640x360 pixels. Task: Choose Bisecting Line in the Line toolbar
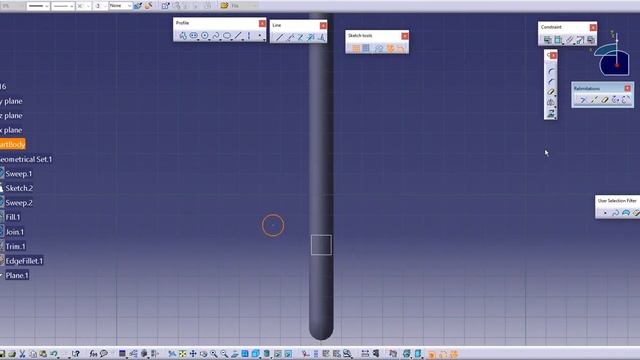click(x=311, y=38)
